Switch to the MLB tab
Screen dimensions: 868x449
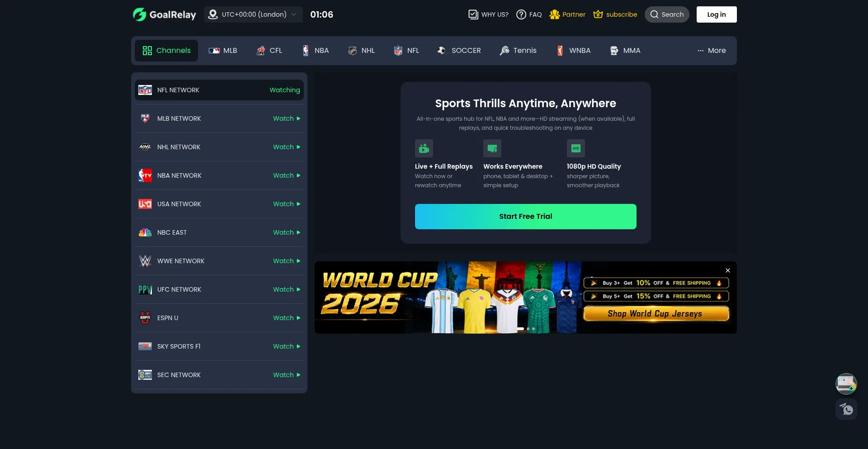coord(223,51)
